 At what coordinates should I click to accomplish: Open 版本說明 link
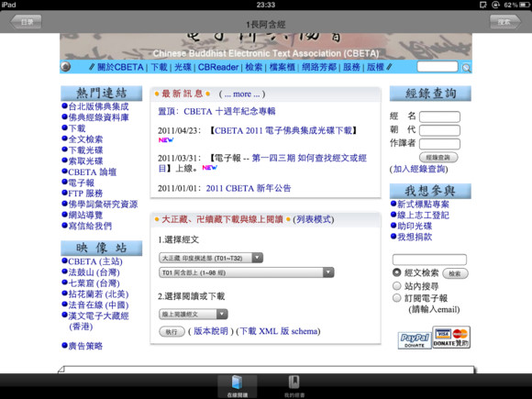pyautogui.click(x=211, y=331)
